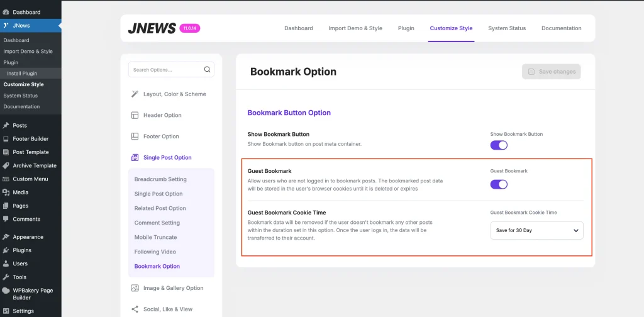
Task: Open Customize Style in sidebar submenu
Action: click(x=23, y=84)
